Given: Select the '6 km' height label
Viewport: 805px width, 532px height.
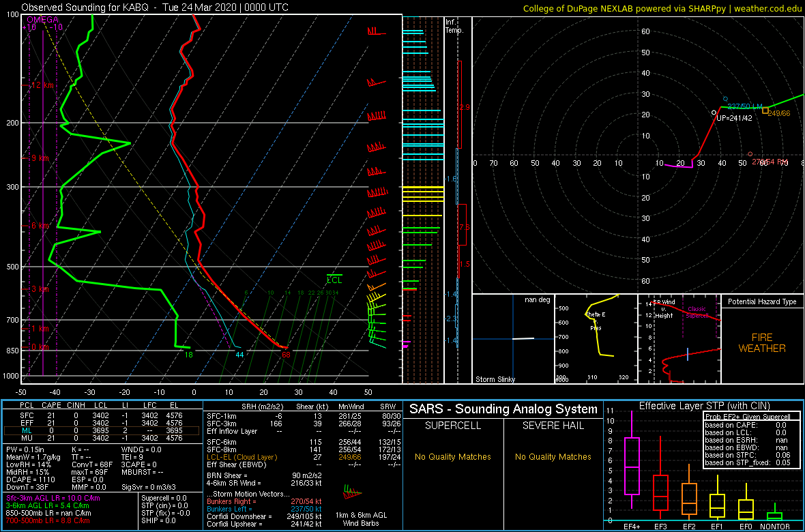Looking at the screenshot, I should pyautogui.click(x=40, y=226).
